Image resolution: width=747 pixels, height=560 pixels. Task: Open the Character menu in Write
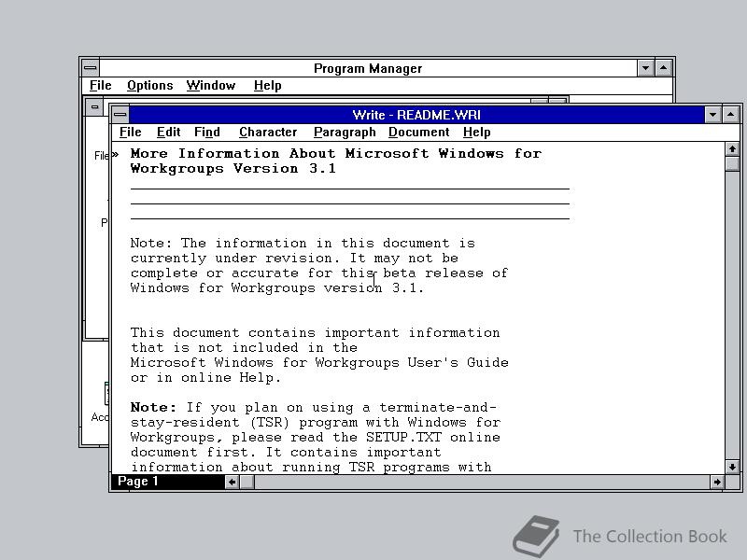coord(268,133)
